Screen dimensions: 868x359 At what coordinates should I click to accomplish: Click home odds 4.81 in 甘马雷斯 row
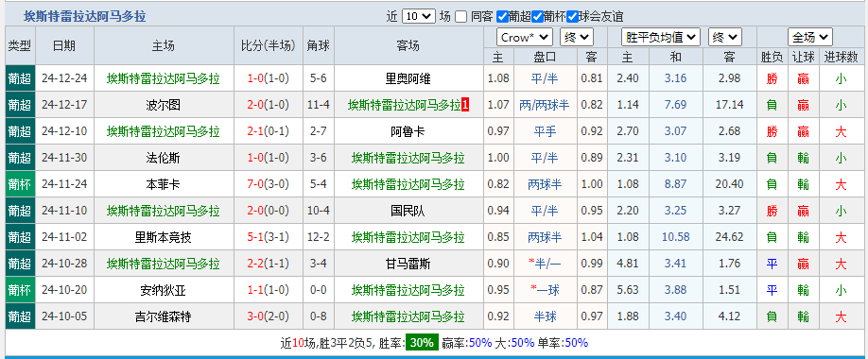coord(627,264)
